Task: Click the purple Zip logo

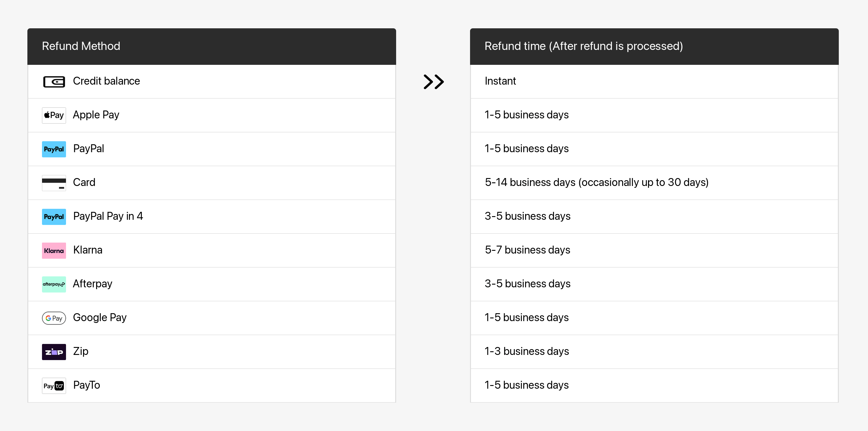Action: coord(54,352)
